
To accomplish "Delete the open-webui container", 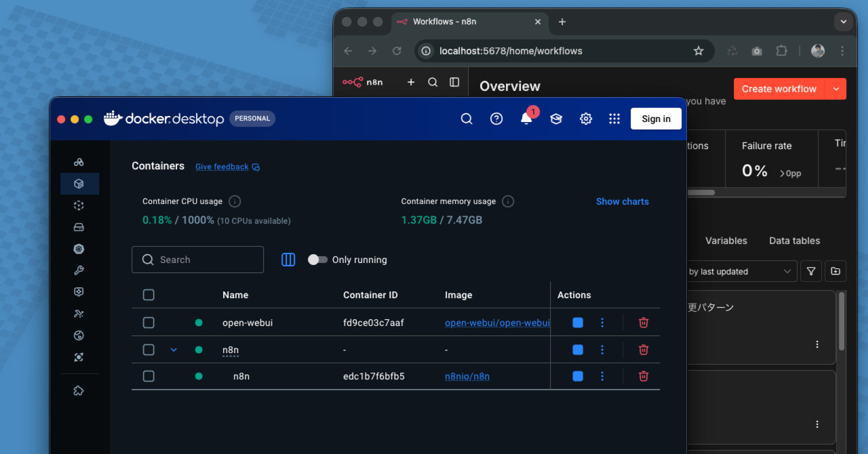I will coord(644,323).
